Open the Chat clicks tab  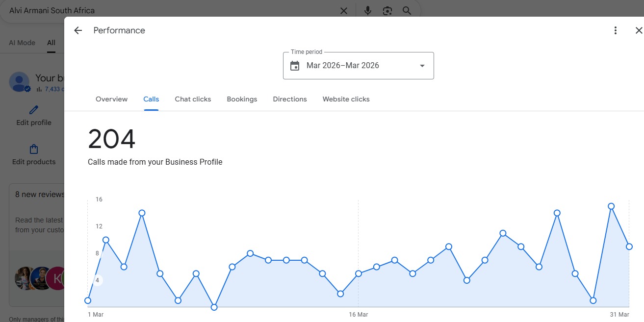[193, 99]
